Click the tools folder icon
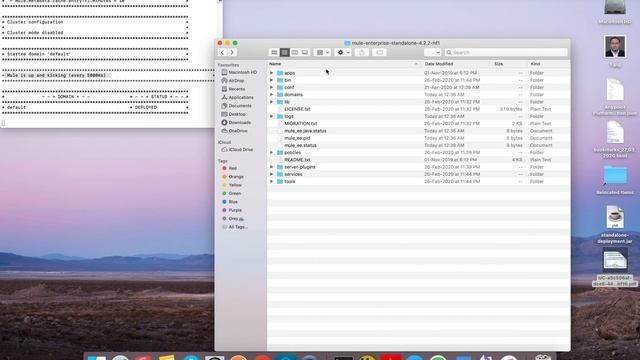 (280, 181)
